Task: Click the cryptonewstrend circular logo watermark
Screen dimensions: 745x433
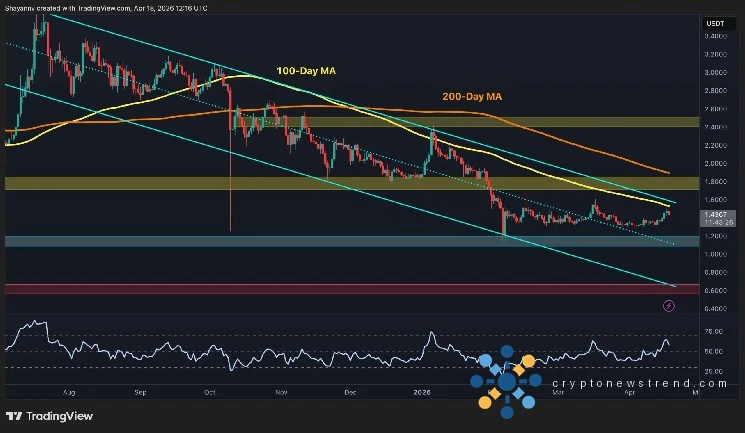Action: tap(506, 381)
